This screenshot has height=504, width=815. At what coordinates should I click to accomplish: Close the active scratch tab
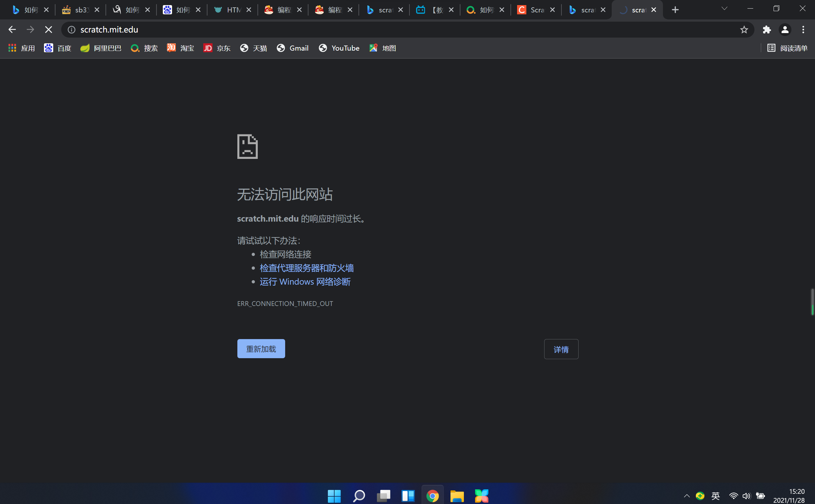tap(653, 10)
